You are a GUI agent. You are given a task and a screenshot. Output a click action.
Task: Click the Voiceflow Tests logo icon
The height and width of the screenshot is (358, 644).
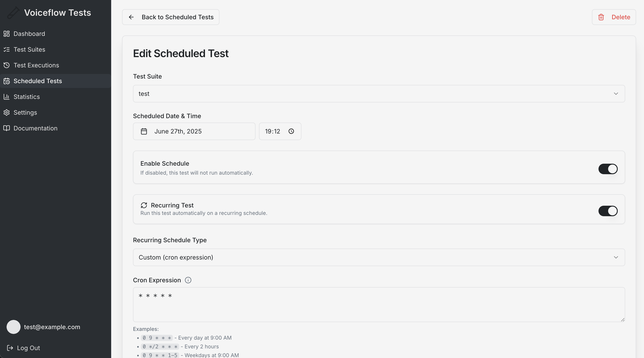coord(13,13)
